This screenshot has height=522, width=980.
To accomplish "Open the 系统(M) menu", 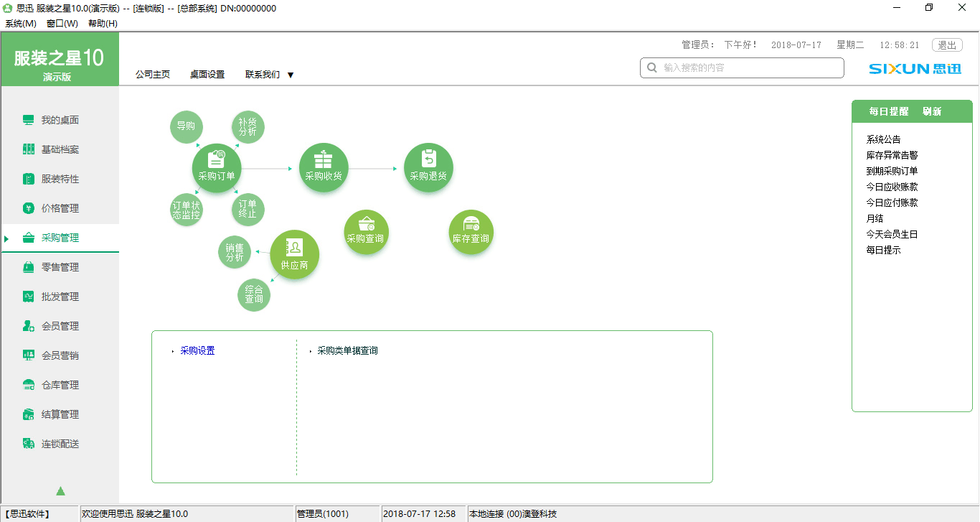I will (21, 24).
